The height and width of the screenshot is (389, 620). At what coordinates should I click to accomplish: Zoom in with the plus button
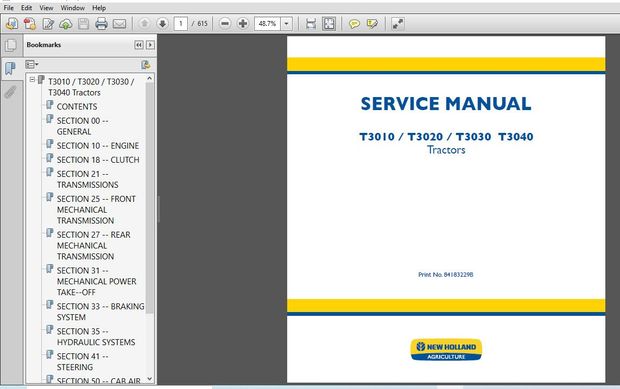(x=243, y=24)
